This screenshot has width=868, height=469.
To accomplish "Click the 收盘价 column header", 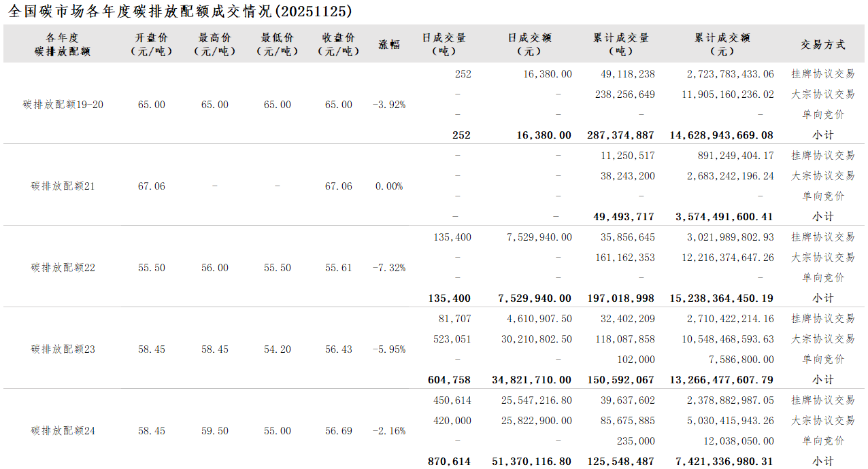I will click(x=338, y=44).
